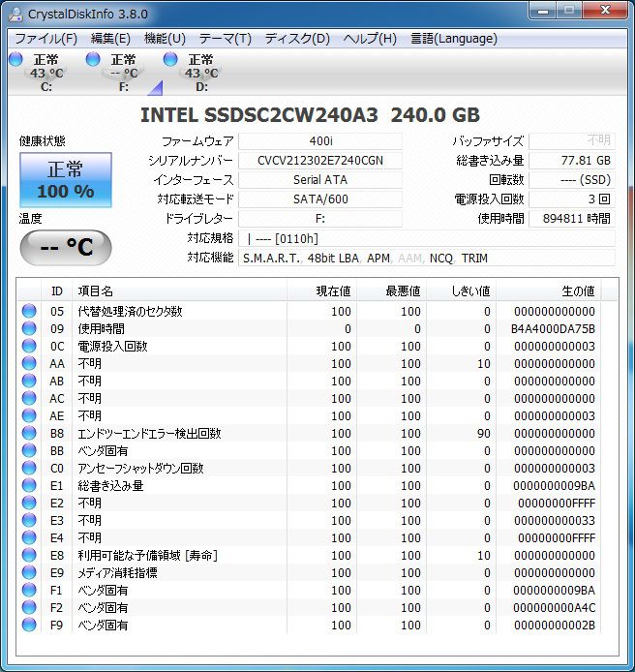Maximize the CrystalDiskInfo window

569,11
